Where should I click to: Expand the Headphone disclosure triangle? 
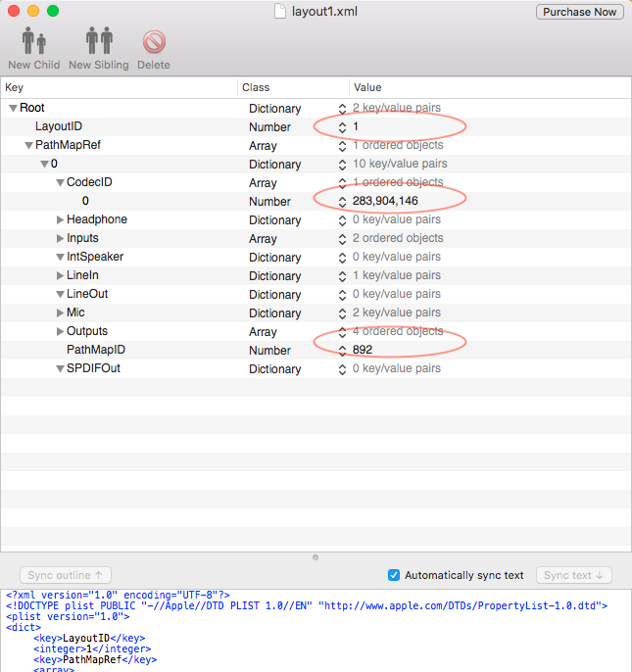61,219
